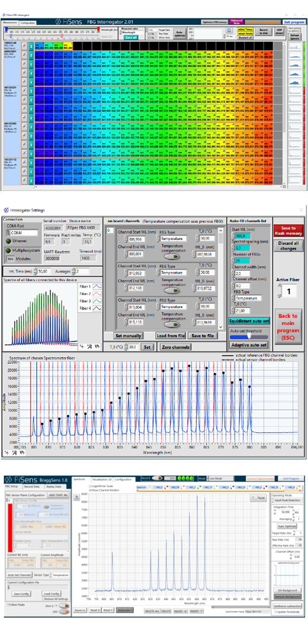Open the Record Data tab
Viewport: 308px width, 644px height.
click(x=30, y=487)
